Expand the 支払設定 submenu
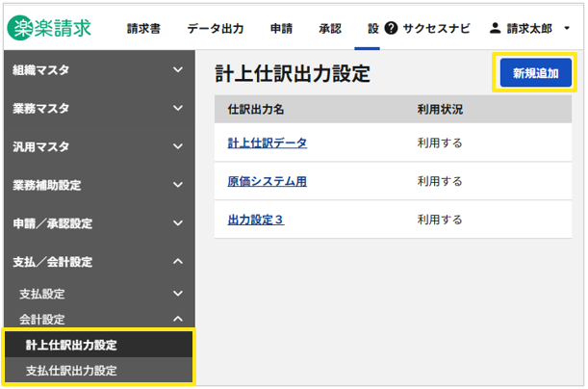 coord(97,294)
